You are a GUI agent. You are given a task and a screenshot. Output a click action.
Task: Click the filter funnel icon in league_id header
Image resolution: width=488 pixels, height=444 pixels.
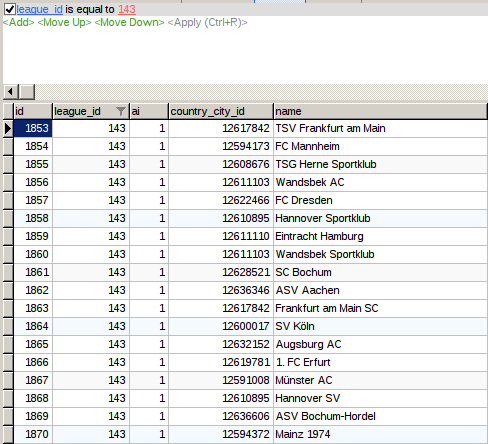click(120, 111)
